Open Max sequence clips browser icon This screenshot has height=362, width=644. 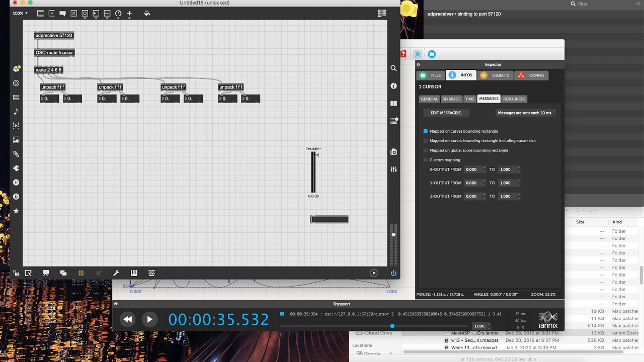pos(16,126)
